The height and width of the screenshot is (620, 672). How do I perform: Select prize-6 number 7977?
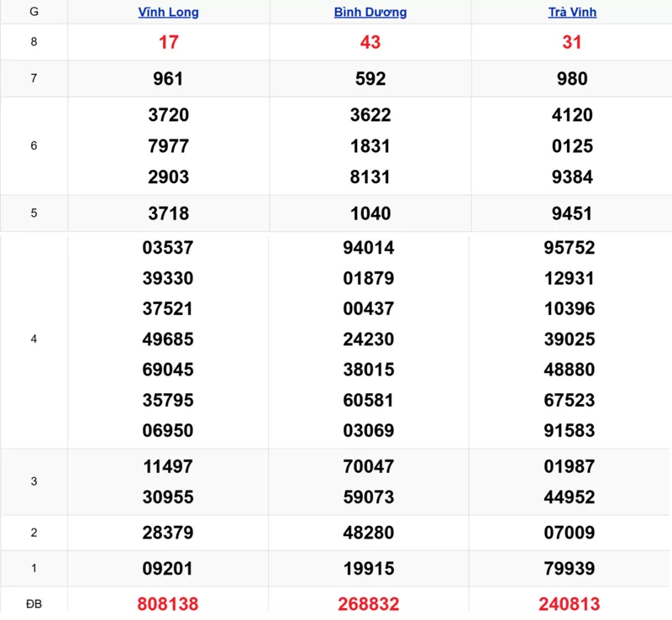[168, 146]
